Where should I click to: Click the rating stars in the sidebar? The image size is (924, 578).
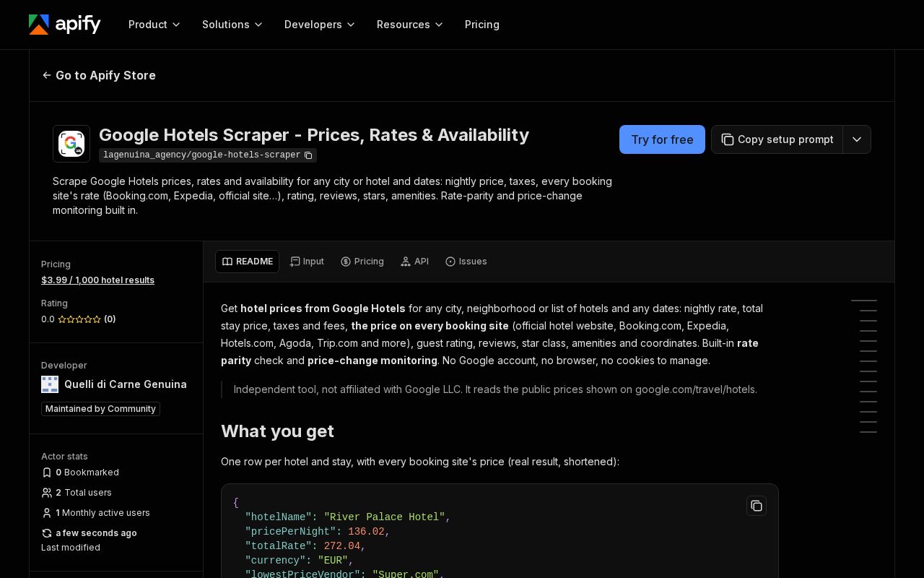point(79,319)
